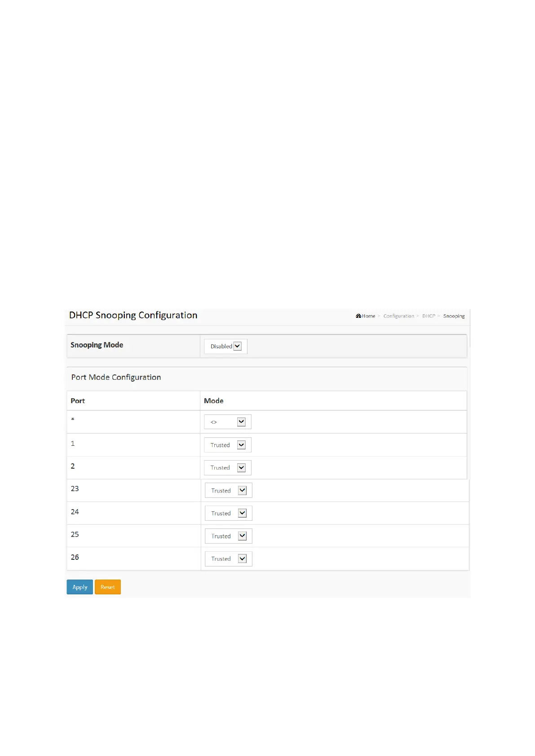Change Mode selector for port 26
The height and width of the screenshot is (756, 535).
[x=228, y=559]
